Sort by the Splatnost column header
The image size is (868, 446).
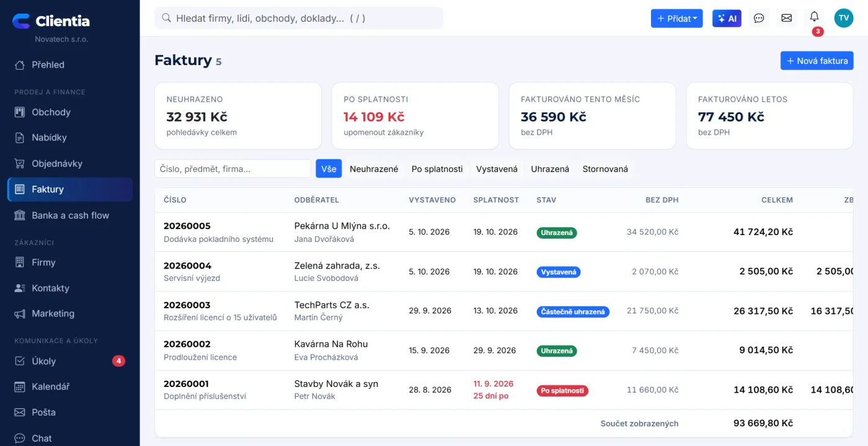[x=496, y=200]
